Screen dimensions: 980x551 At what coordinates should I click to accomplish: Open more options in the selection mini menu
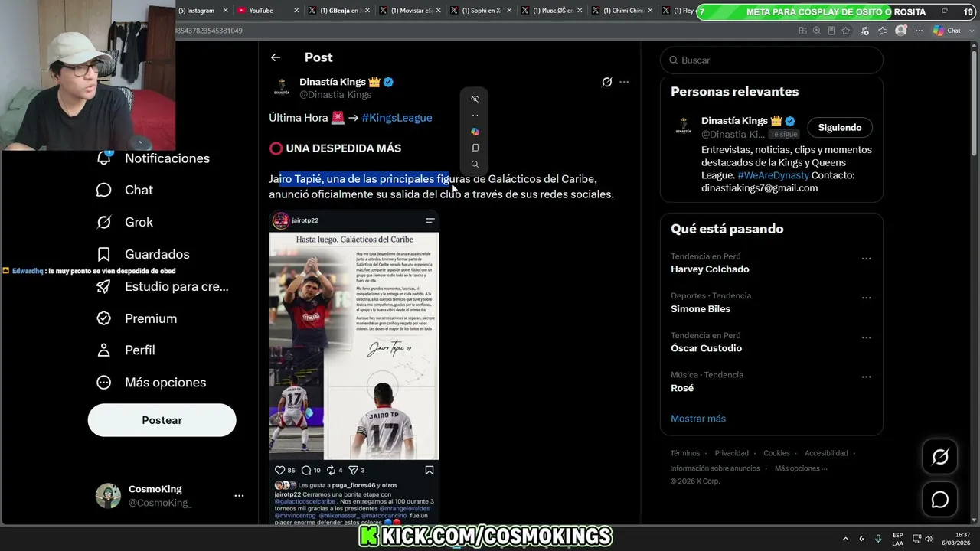click(475, 116)
